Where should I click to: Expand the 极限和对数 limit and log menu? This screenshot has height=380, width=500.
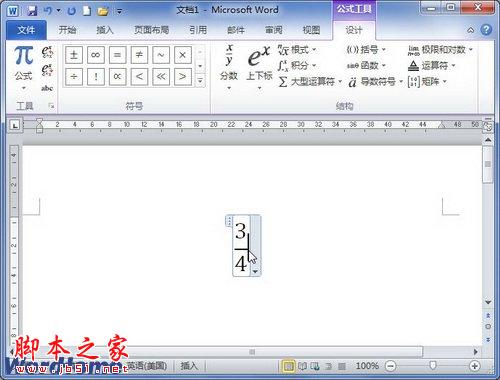440,50
